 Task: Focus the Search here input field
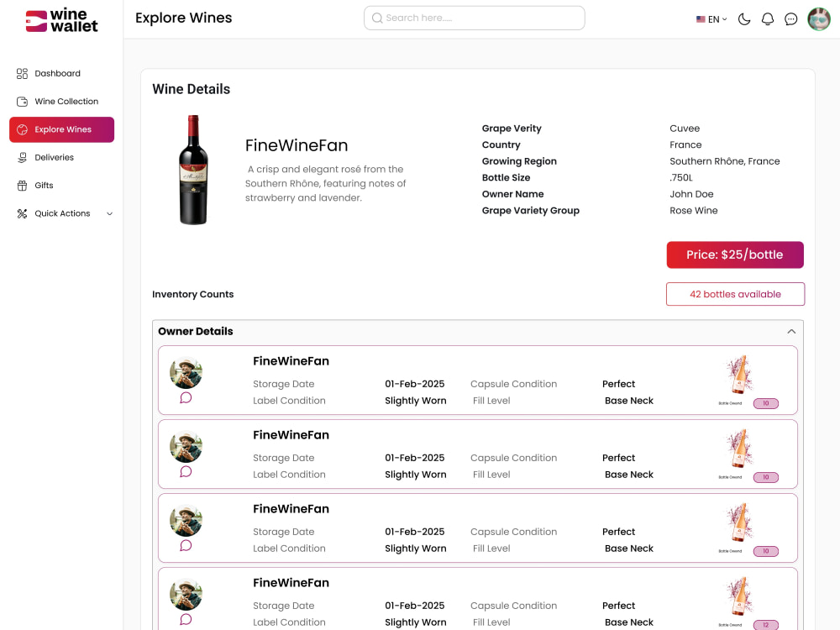point(474,18)
